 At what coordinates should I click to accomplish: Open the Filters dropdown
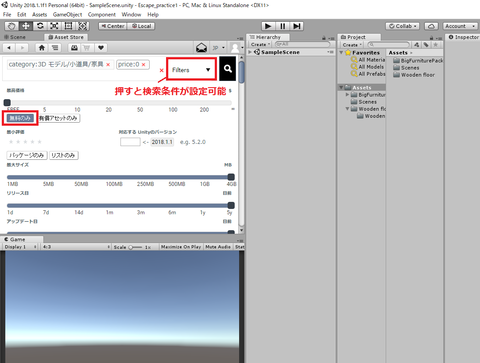[x=191, y=69]
